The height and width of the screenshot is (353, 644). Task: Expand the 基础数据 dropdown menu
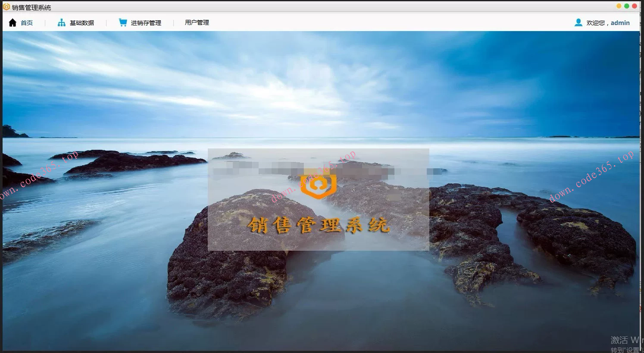coord(82,22)
